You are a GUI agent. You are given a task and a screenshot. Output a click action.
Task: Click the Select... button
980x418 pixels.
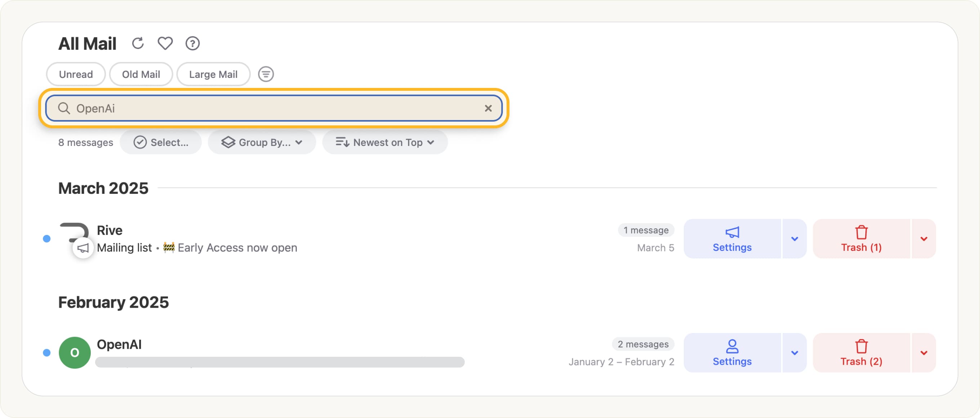pos(161,142)
